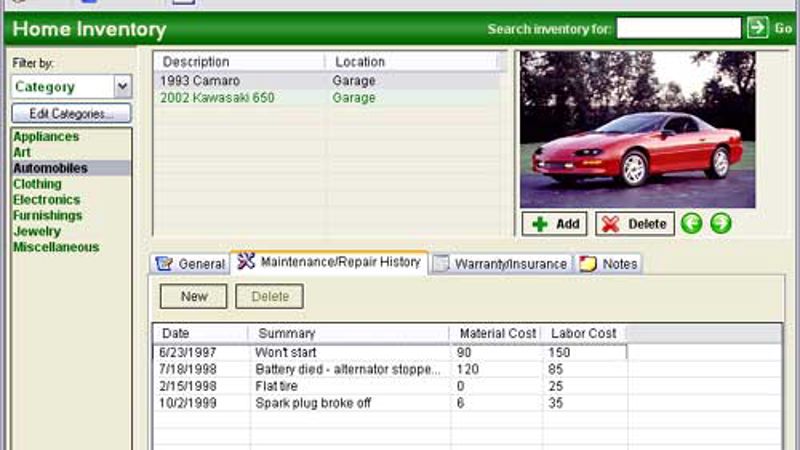This screenshot has height=450, width=800.
Task: Select the 6/23/1997 Won't start record
Action: coord(390,353)
